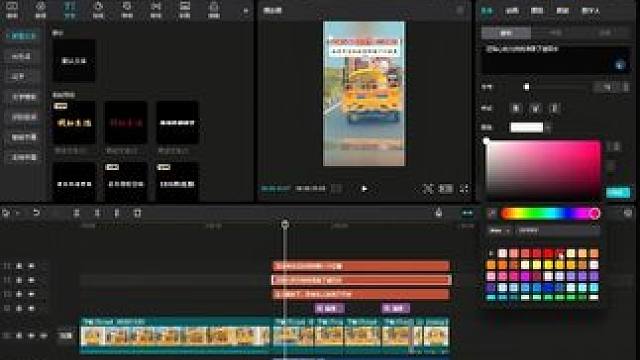Click the text content box in right panel
640x360 pixels.
(556, 60)
